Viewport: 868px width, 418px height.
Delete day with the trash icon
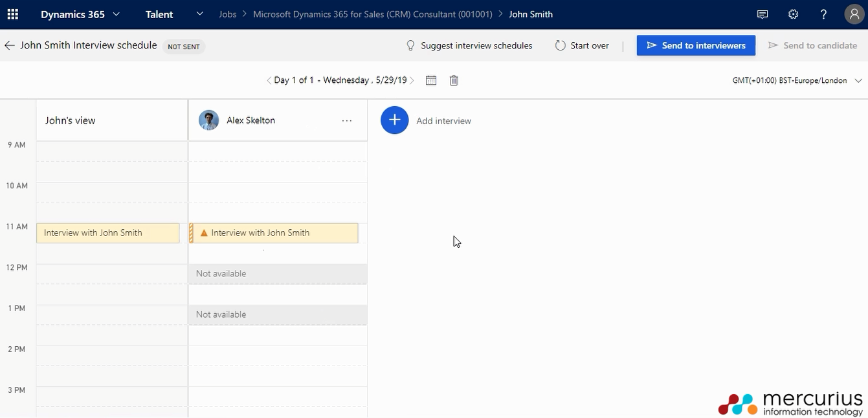coord(454,80)
